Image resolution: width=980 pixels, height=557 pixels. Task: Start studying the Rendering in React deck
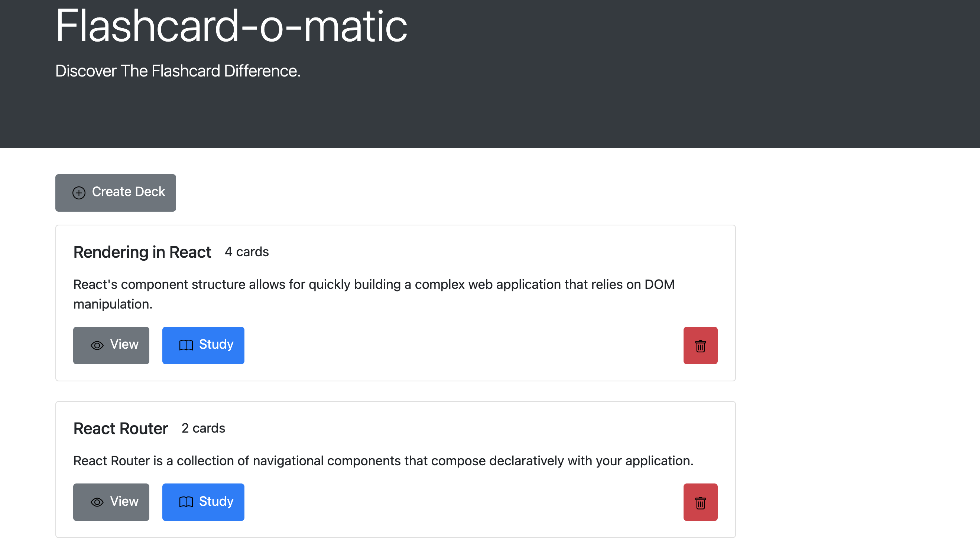[203, 345]
